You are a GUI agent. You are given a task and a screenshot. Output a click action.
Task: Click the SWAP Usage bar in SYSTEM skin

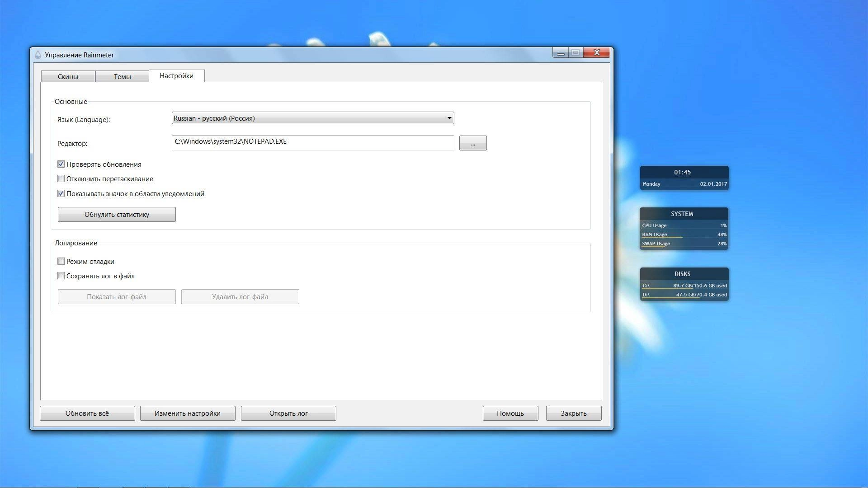[x=684, y=244]
